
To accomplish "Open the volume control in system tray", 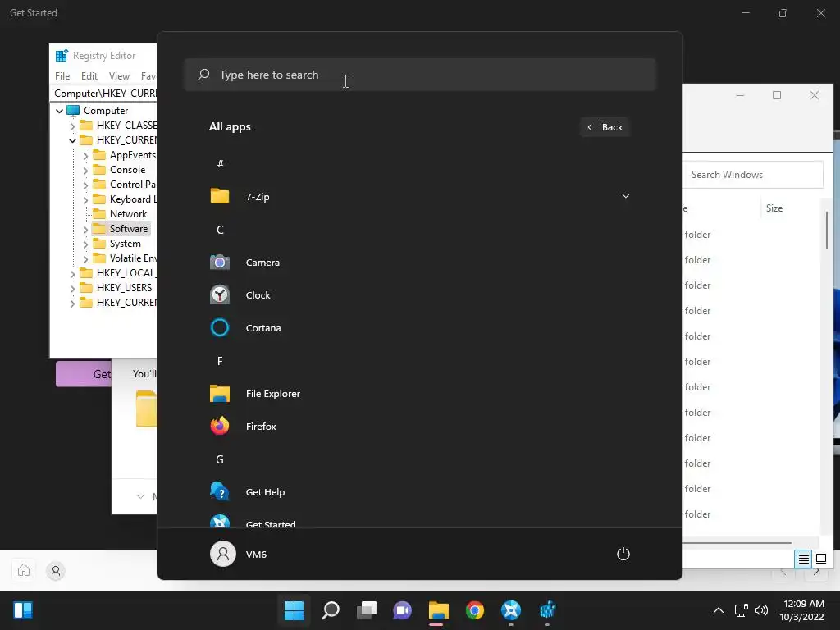I will click(760, 610).
